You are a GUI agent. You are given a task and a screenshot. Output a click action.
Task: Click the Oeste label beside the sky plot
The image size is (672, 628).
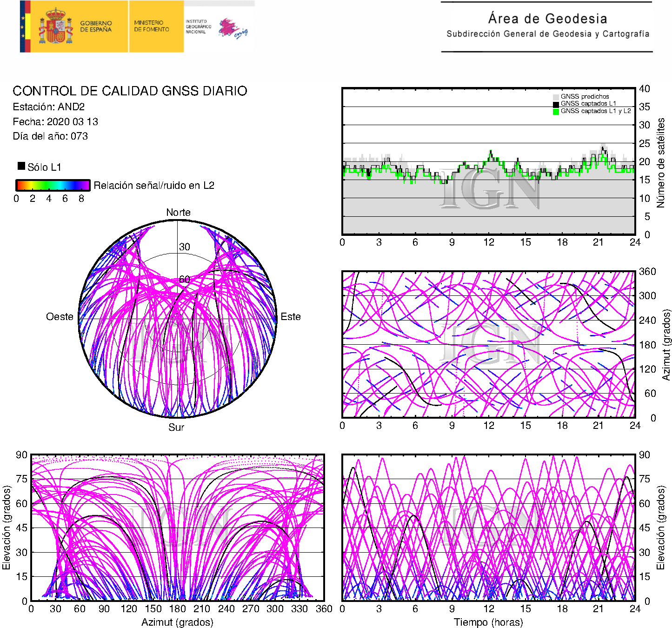(x=60, y=317)
